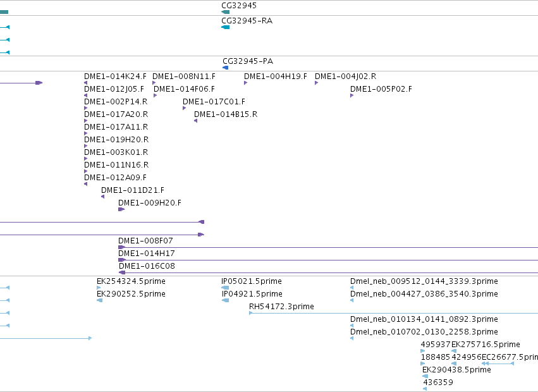
Task: Click the EK290438.5prime label
Action: click(x=456, y=370)
